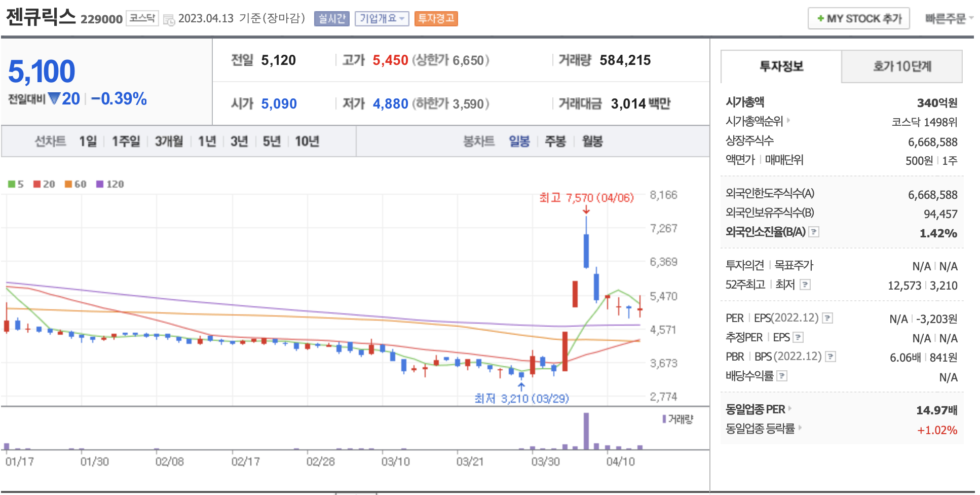Click help icon beside 52주최고 최저
980x495 pixels.
pos(805,285)
